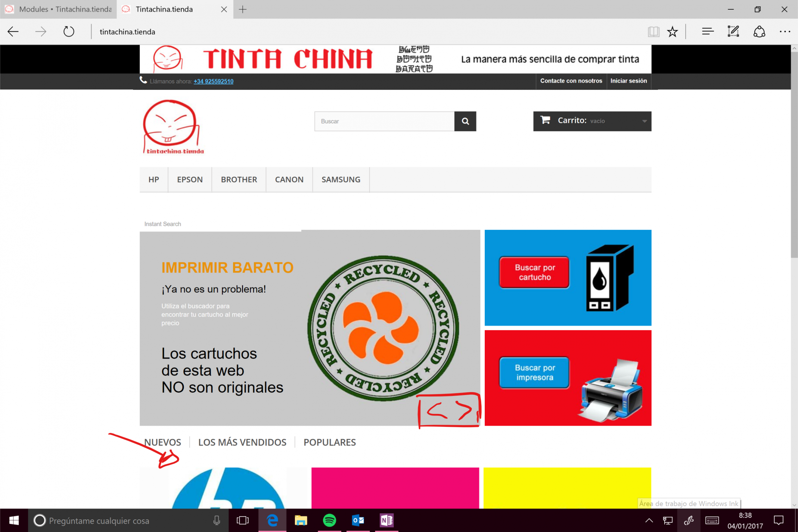Screen dimensions: 798x532
Task: Make a Web Note icon
Action: click(733, 32)
